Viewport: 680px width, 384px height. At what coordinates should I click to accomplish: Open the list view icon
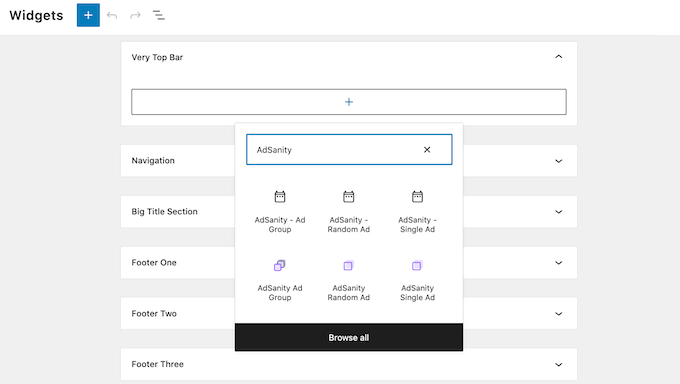tap(159, 16)
